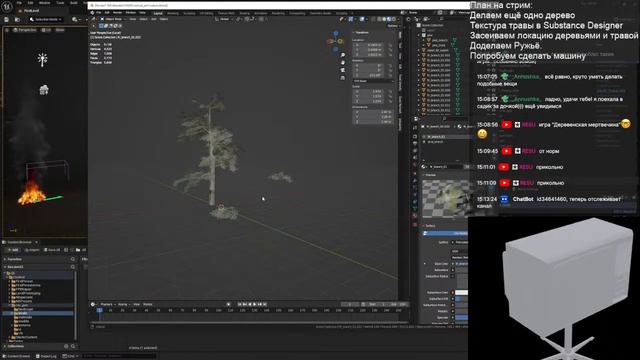Screen dimensions: 640x360
Task: Click play animation button in timeline
Action: (x=255, y=304)
